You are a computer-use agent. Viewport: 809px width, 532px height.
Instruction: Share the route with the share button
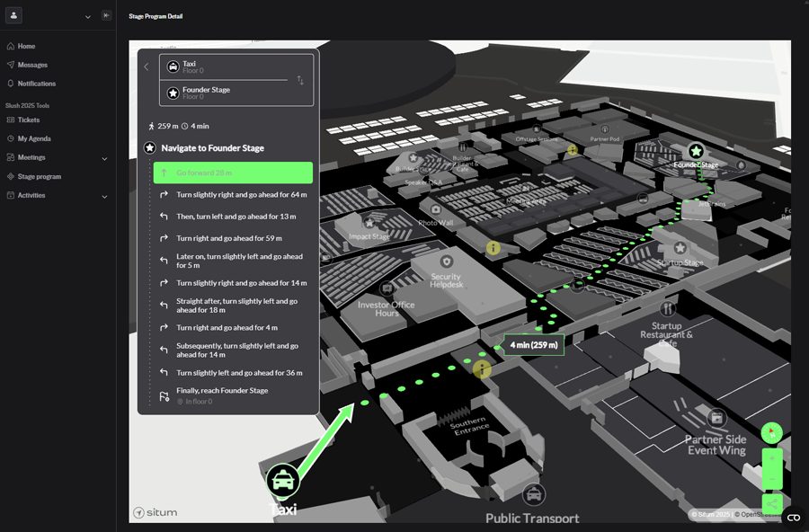tap(772, 503)
